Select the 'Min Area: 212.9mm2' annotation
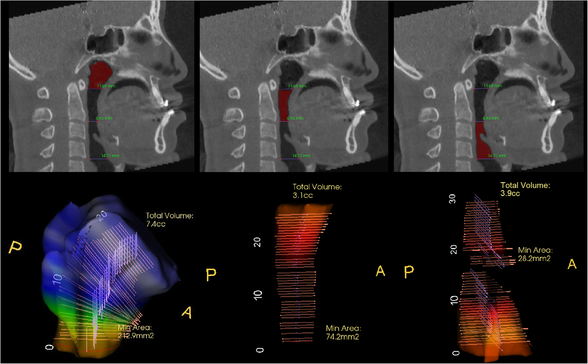Image resolution: width=588 pixels, height=364 pixels. pyautogui.click(x=136, y=332)
